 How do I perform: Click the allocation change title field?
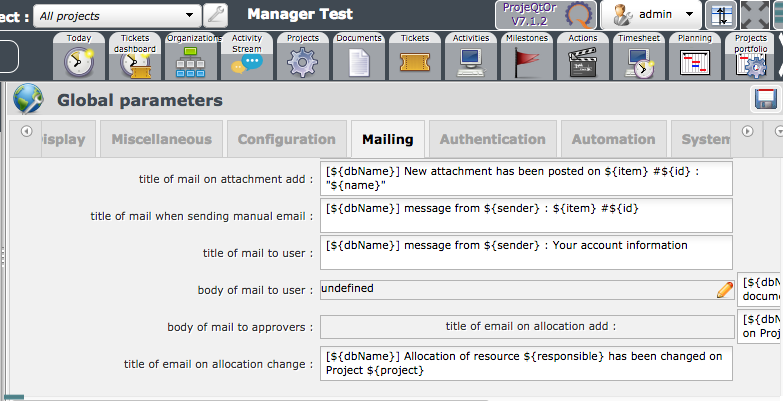point(526,363)
